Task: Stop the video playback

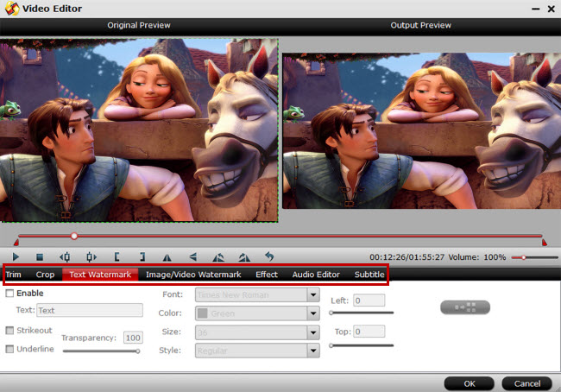Action: [40, 256]
